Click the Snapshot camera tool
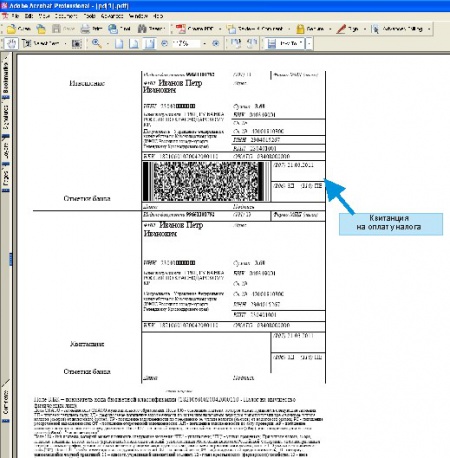The image size is (450, 458). [77, 43]
